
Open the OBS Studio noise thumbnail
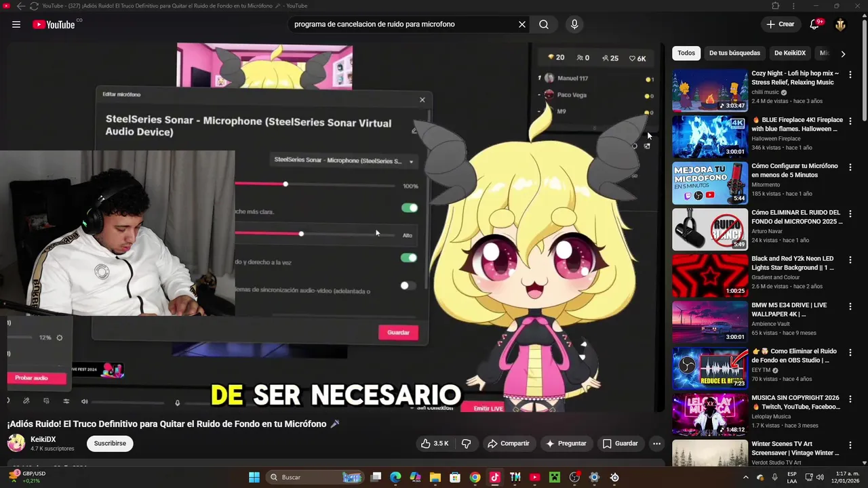click(710, 368)
